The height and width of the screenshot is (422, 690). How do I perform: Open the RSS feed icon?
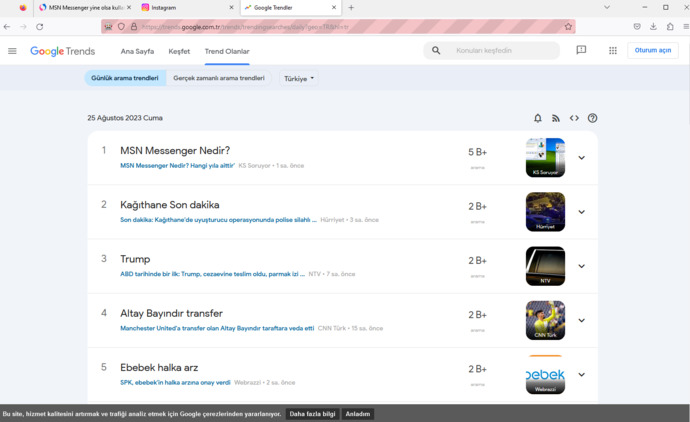(556, 118)
